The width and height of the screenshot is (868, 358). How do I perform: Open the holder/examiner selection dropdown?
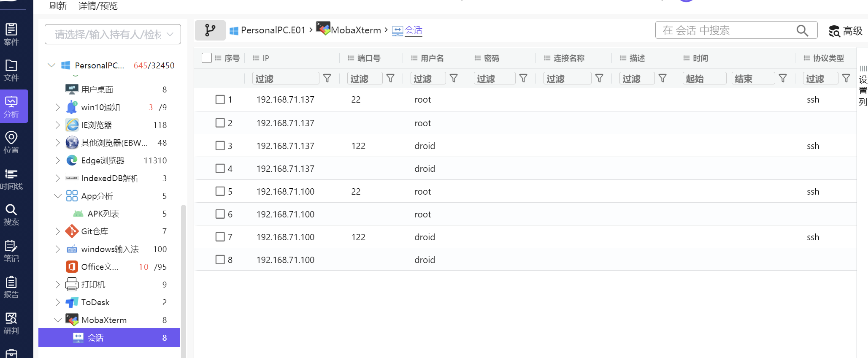pos(113,34)
